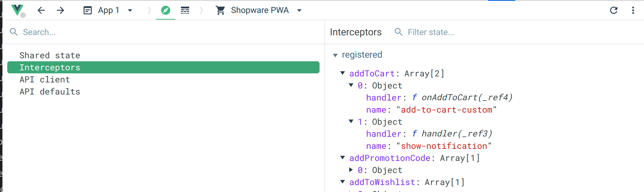Screen dimensions: 644x192
Task: Open the three-dot overflow menu
Action: coord(633,10)
